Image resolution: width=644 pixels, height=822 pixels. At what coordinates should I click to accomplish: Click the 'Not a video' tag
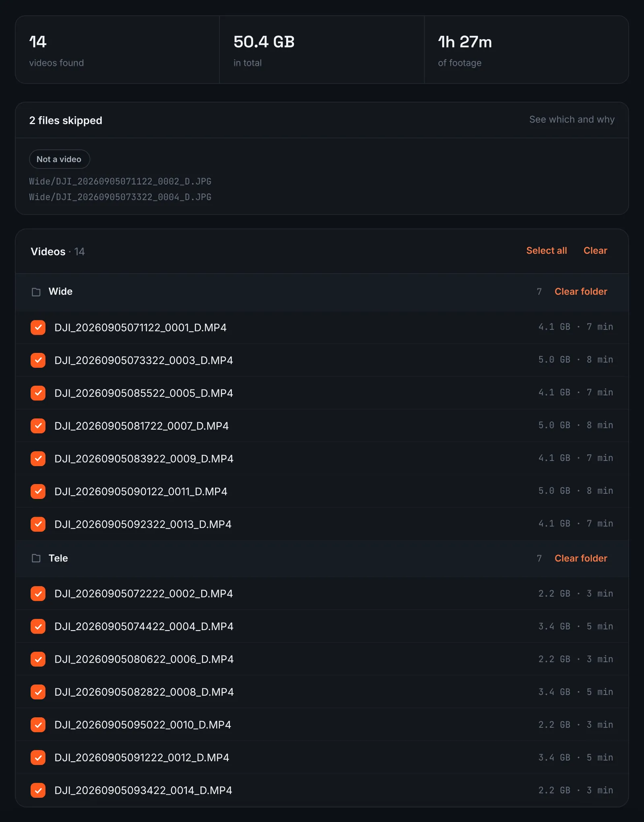click(x=59, y=159)
